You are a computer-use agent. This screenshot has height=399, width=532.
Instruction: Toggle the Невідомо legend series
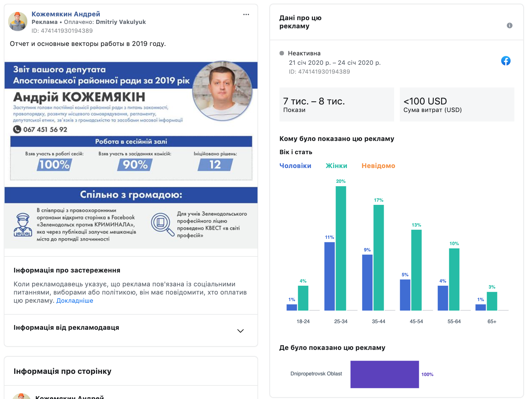tap(378, 166)
